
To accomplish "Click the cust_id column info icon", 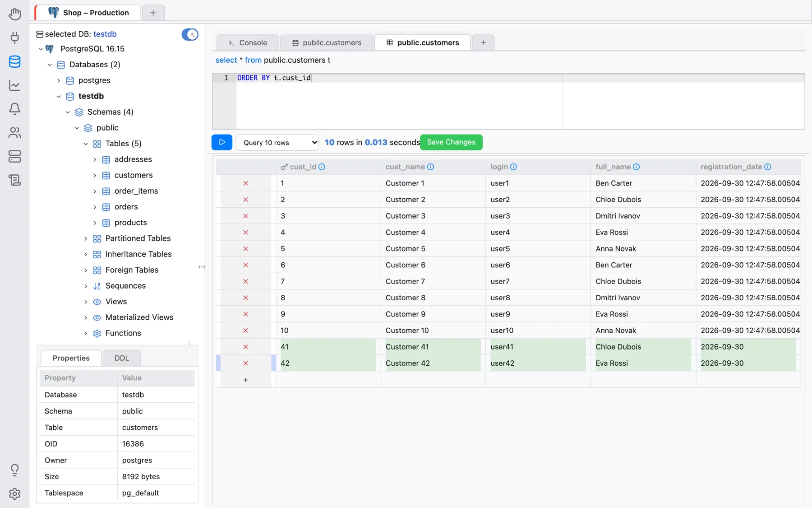I will pyautogui.click(x=322, y=167).
